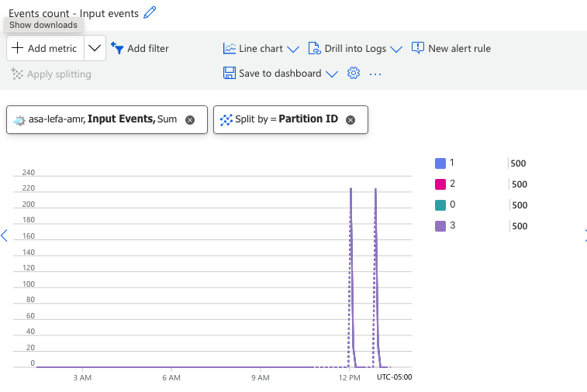
Task: Click the Drill into Logs icon
Action: [314, 48]
